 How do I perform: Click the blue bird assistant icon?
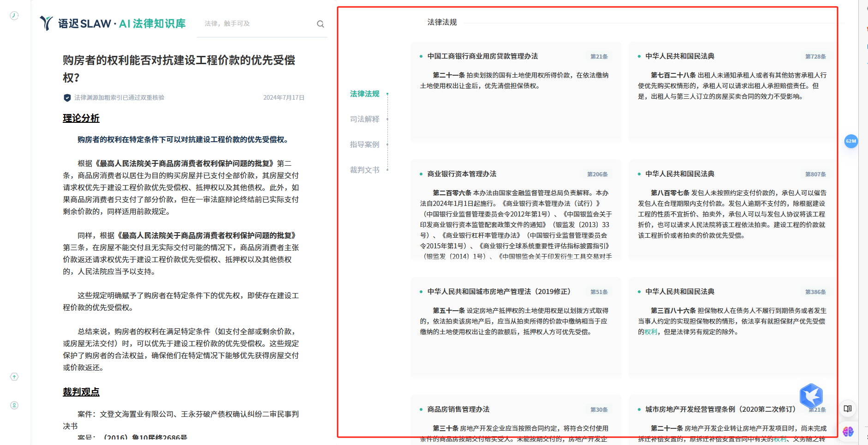pos(811,396)
